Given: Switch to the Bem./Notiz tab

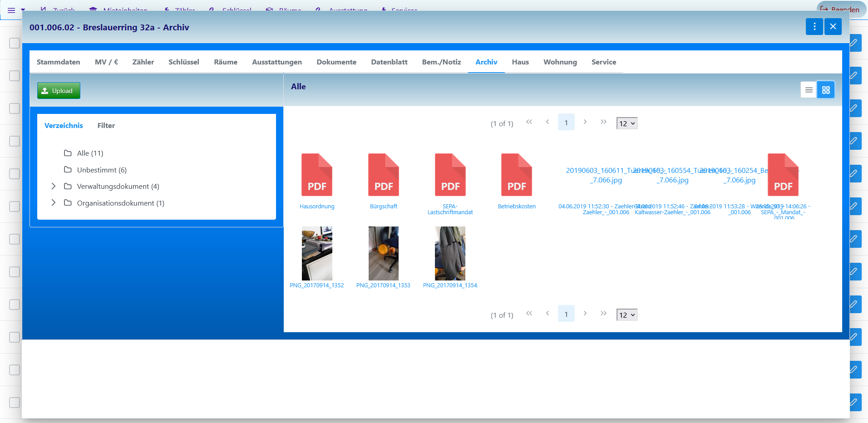Looking at the screenshot, I should (x=441, y=62).
